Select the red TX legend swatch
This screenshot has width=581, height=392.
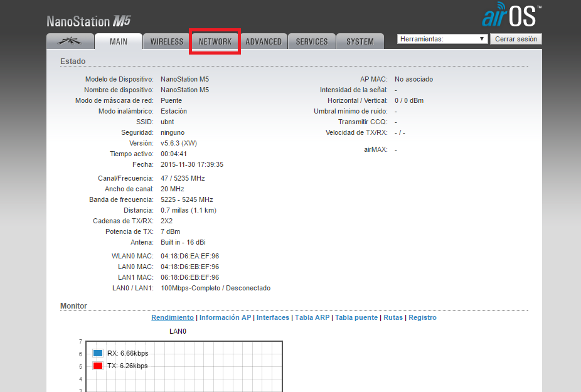click(98, 366)
